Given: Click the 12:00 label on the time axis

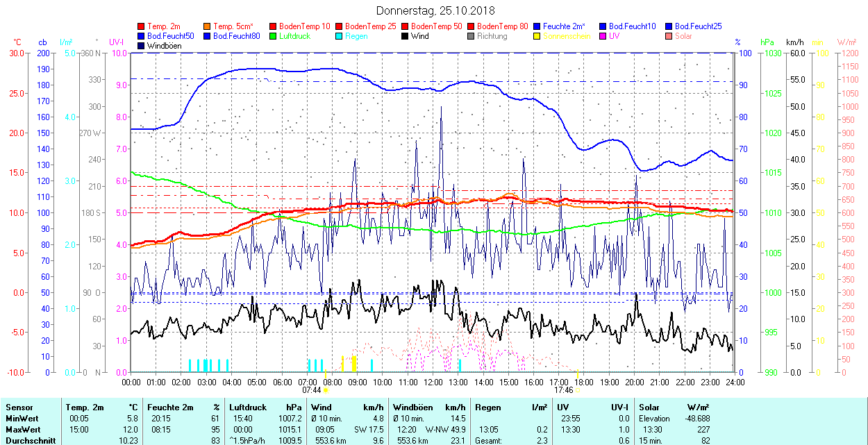Looking at the screenshot, I should [433, 382].
